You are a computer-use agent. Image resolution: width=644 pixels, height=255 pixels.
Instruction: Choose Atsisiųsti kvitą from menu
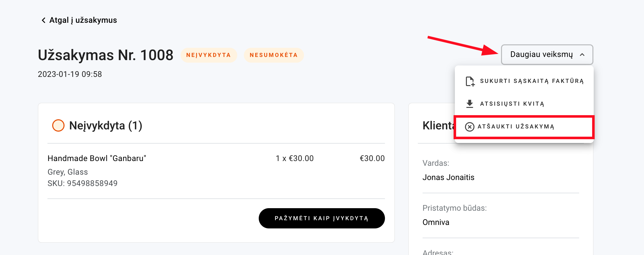(x=524, y=104)
